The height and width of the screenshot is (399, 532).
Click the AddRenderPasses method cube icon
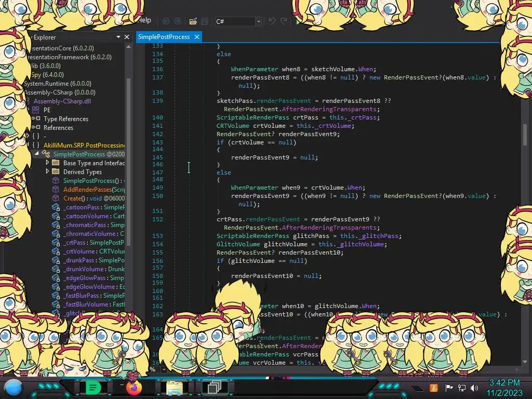[56, 189]
